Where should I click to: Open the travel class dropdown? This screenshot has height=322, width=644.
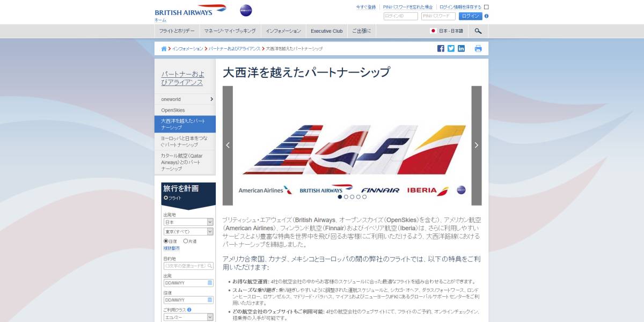188,317
